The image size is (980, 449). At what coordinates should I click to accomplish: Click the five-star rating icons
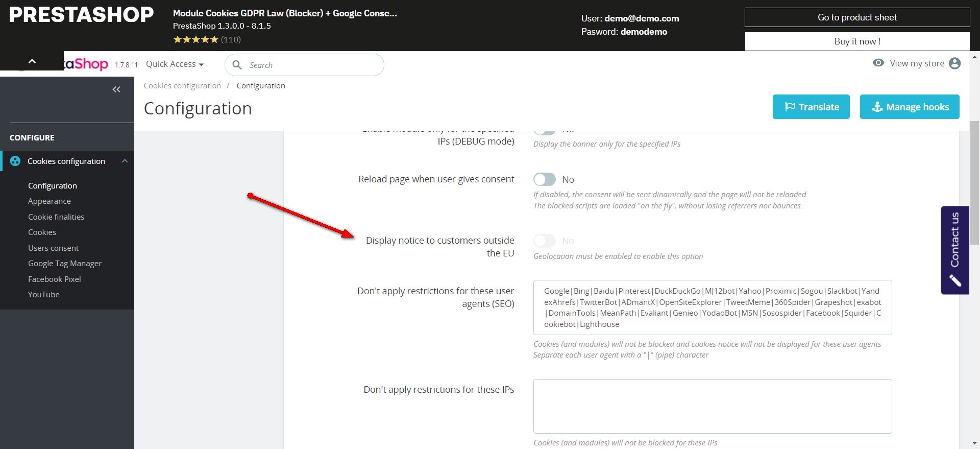point(195,39)
